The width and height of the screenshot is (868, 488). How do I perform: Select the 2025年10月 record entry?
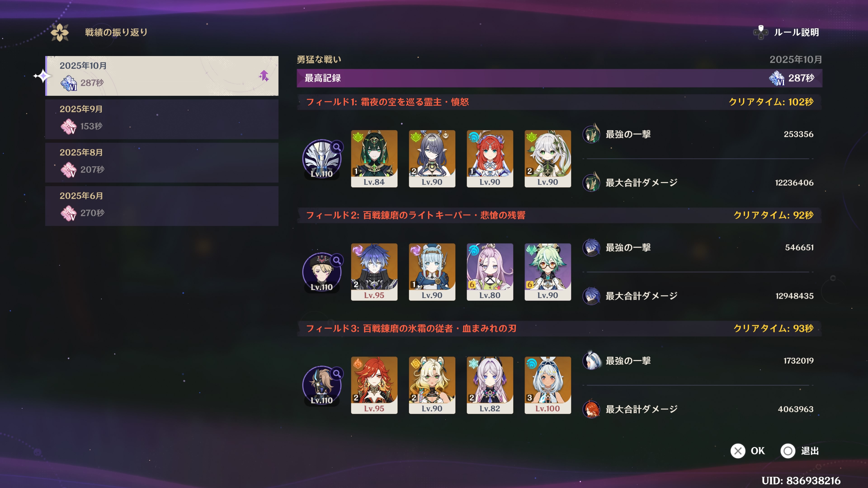[x=162, y=76]
